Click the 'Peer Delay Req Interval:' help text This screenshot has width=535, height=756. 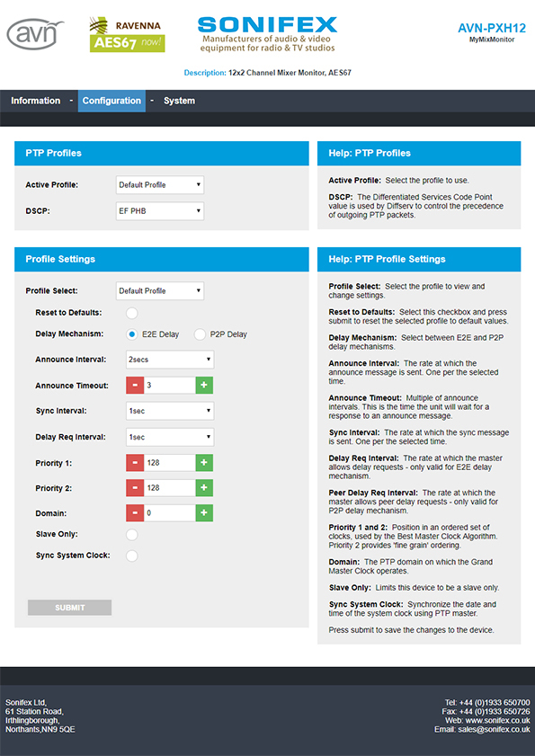tap(373, 493)
